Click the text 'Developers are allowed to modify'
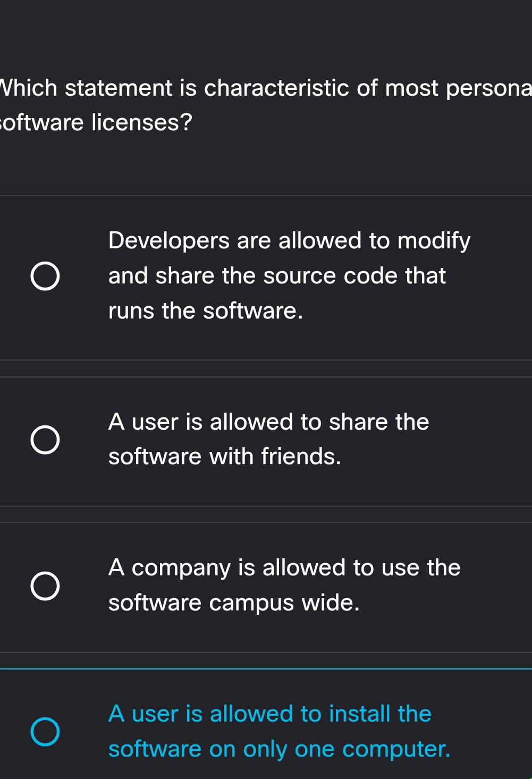532x779 pixels. pyautogui.click(x=289, y=241)
